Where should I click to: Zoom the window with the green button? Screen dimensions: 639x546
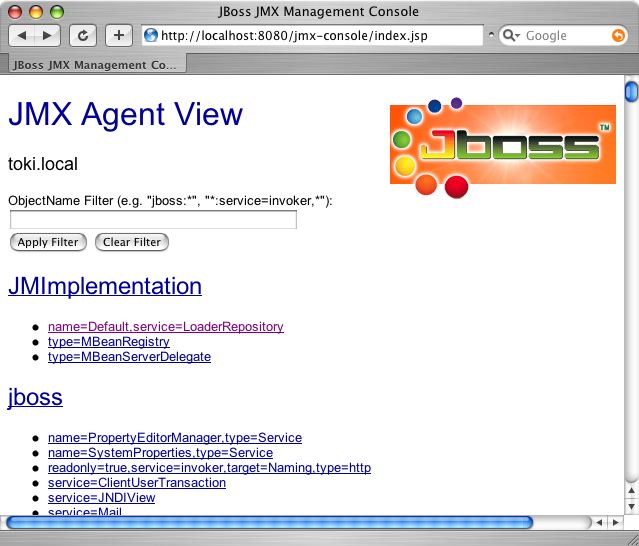click(57, 12)
